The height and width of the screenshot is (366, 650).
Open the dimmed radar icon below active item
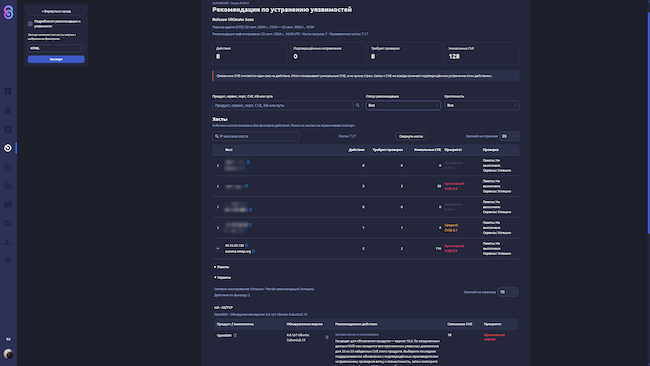click(8, 167)
